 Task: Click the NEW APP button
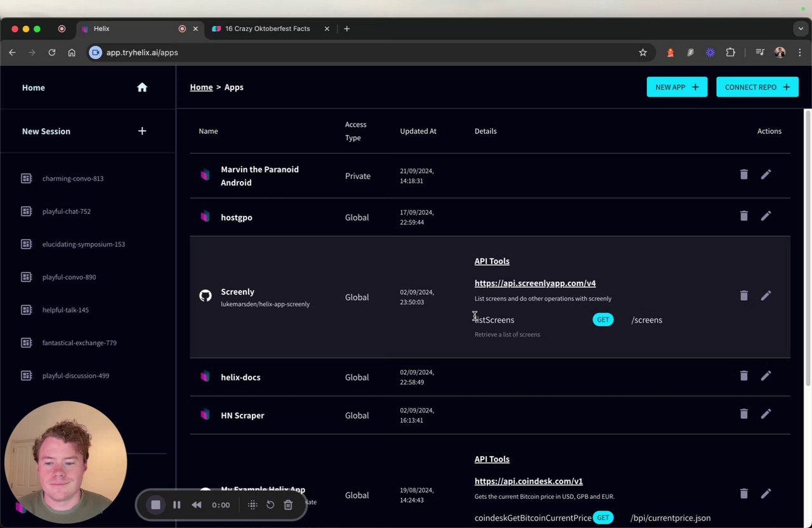[x=677, y=87]
